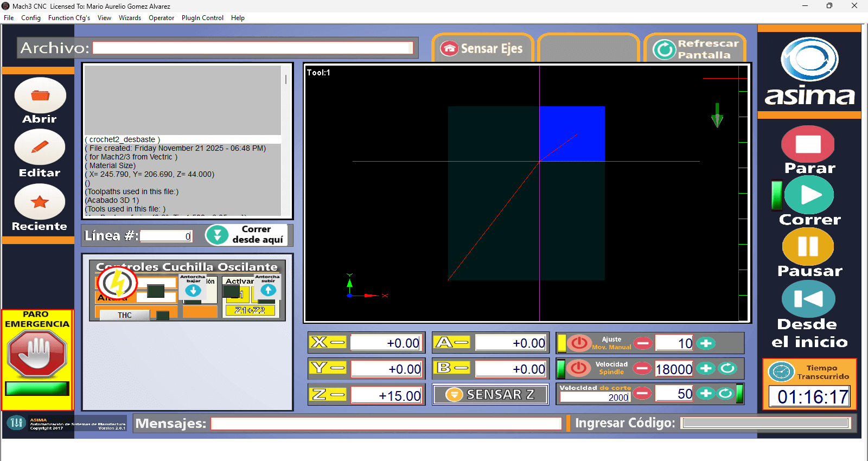Click the Antorcha subir up arrow
Screen dimensions: 868x461
pos(268,291)
